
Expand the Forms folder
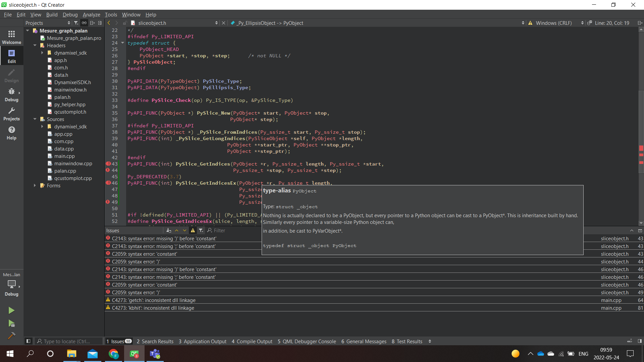[35, 185]
